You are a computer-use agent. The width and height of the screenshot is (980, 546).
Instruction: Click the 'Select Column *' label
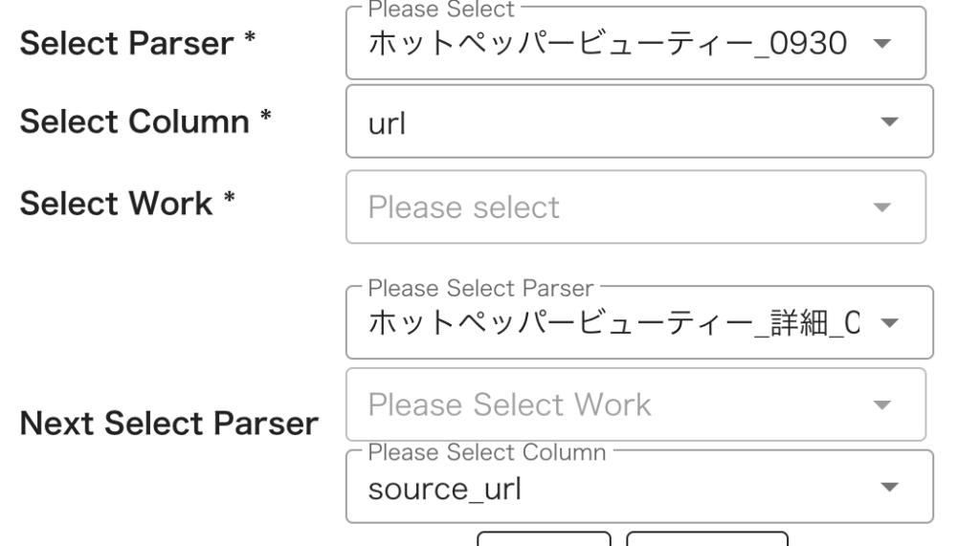tap(145, 121)
